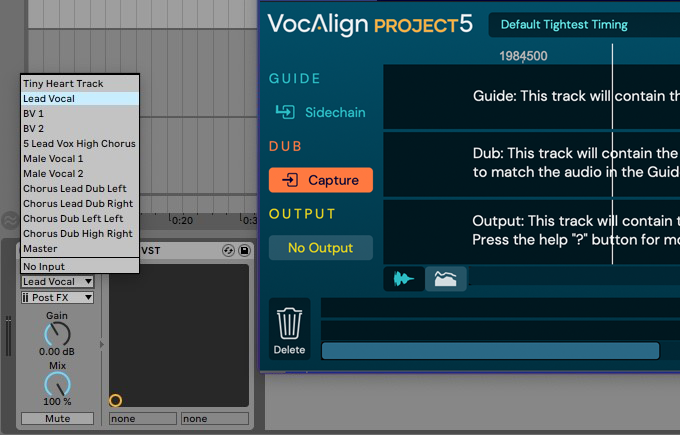Viewport: 680px width, 435px height.
Task: Click the Gain knob
Action: point(58,334)
